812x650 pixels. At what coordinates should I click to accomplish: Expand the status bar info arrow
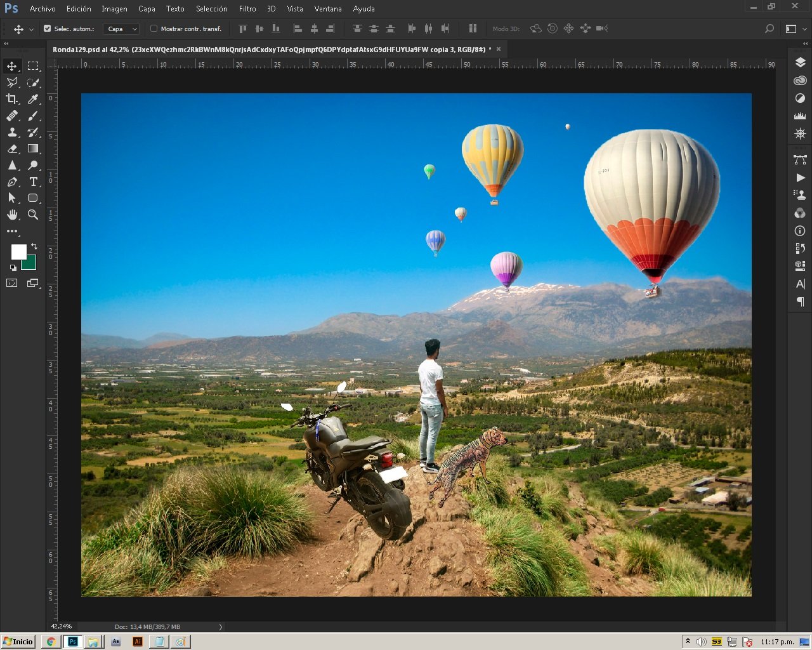click(221, 627)
